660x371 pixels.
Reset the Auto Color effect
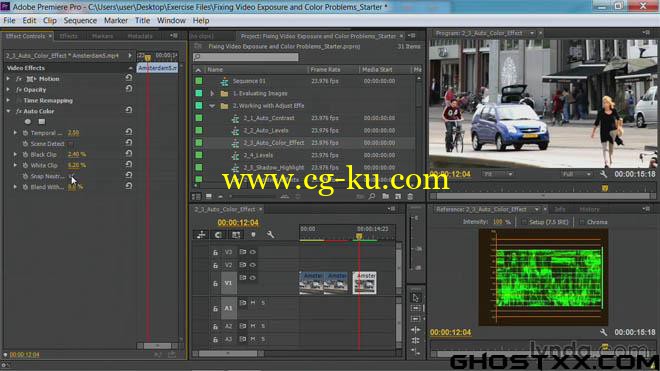point(129,110)
